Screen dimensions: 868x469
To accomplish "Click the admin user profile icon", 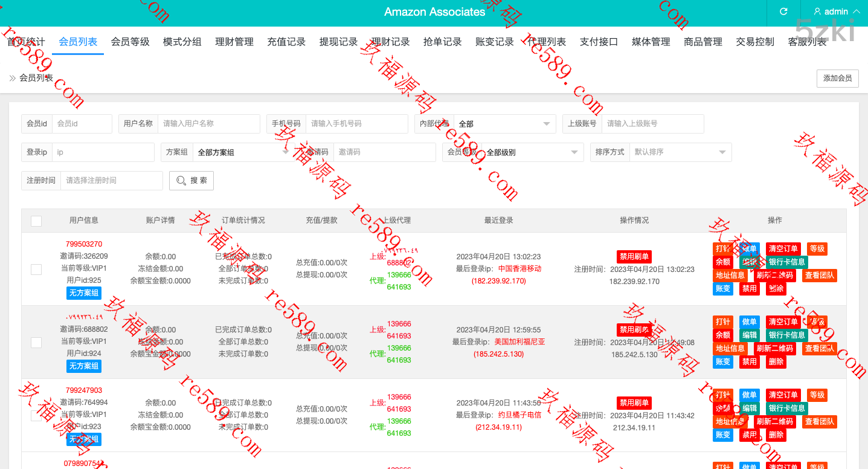I will [817, 11].
